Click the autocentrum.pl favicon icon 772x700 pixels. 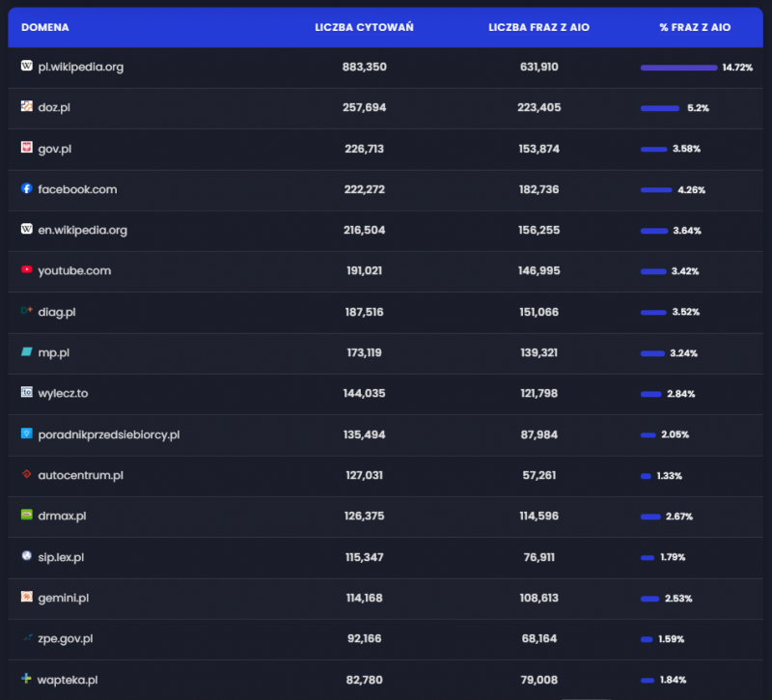pos(27,475)
